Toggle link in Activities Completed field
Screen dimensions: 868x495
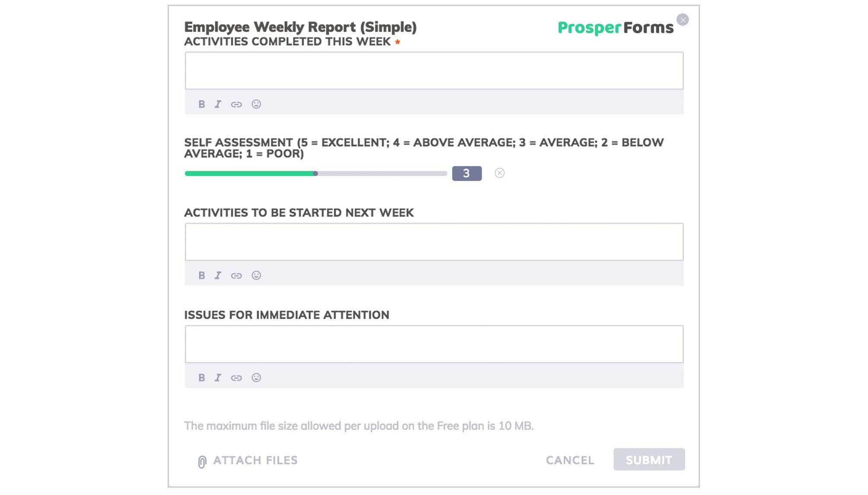pos(236,104)
